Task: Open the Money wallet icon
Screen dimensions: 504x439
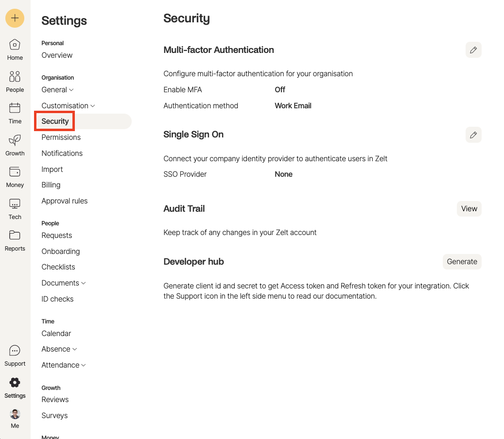Action: coord(15,172)
